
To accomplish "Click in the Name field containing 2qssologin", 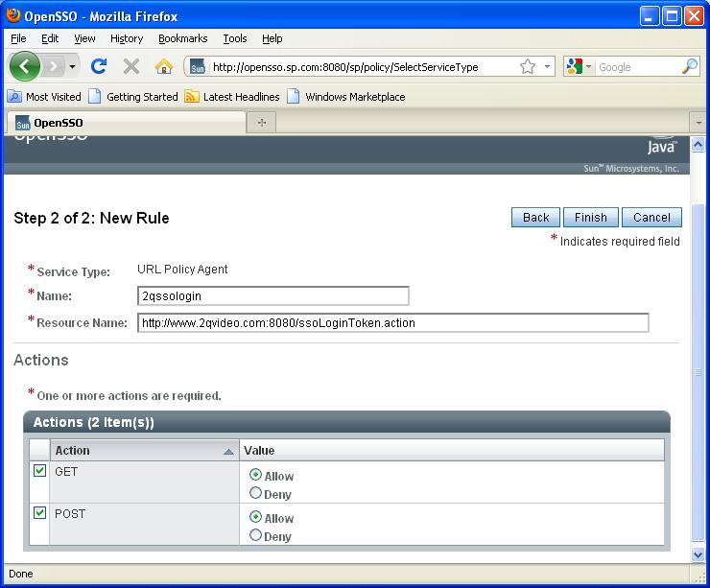I will tap(273, 296).
